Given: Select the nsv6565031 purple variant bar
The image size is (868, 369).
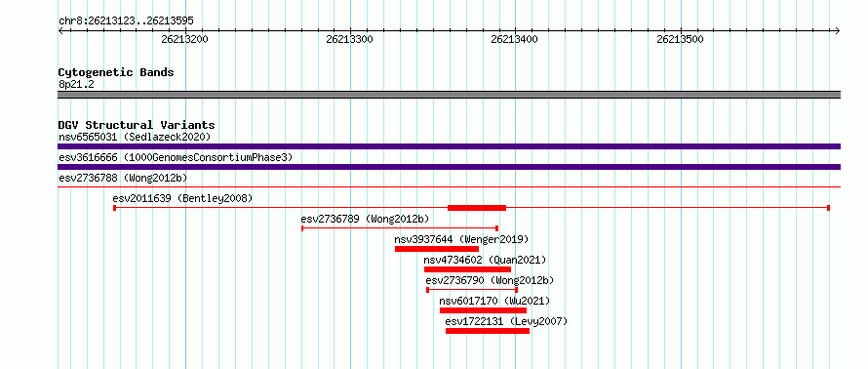Looking at the screenshot, I should (449, 146).
